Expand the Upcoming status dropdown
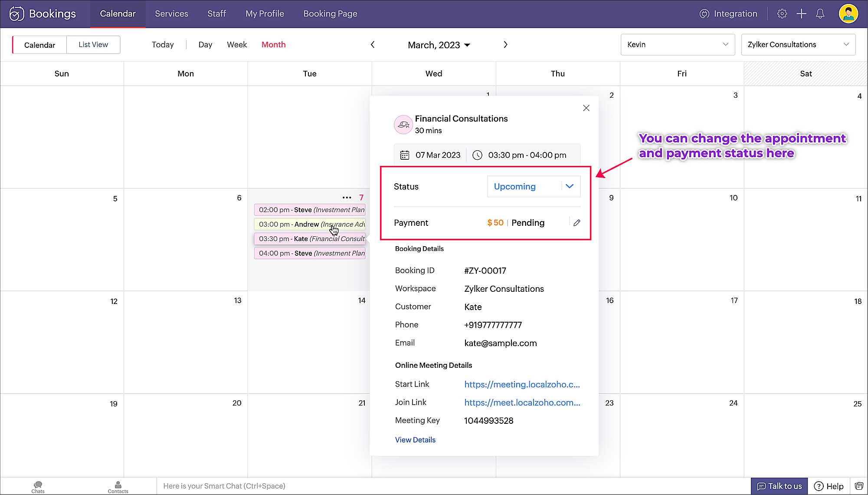Screen dimensions: 868x495 coord(570,186)
